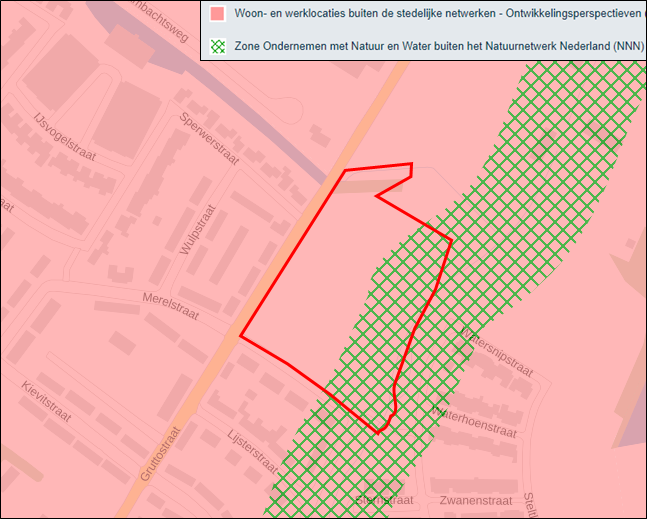Image resolution: width=647 pixels, height=519 pixels.
Task: Click the Sperwerstraat street label
Action: pyautogui.click(x=209, y=139)
